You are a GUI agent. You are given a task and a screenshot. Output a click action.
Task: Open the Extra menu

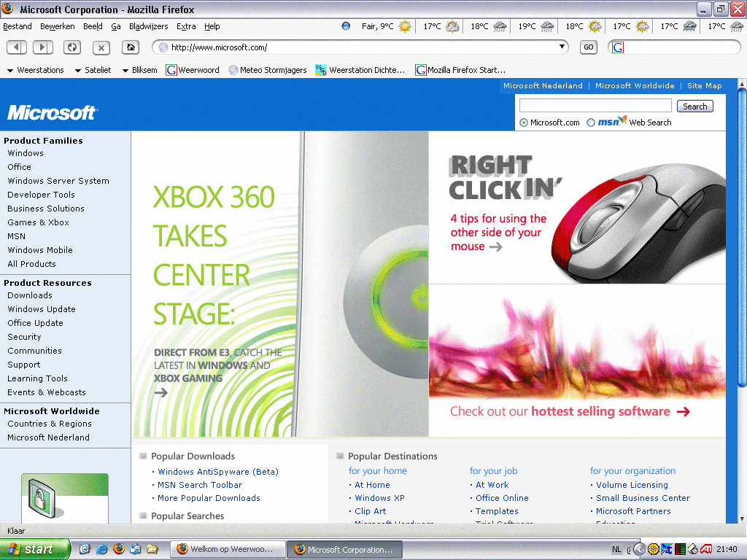click(186, 27)
